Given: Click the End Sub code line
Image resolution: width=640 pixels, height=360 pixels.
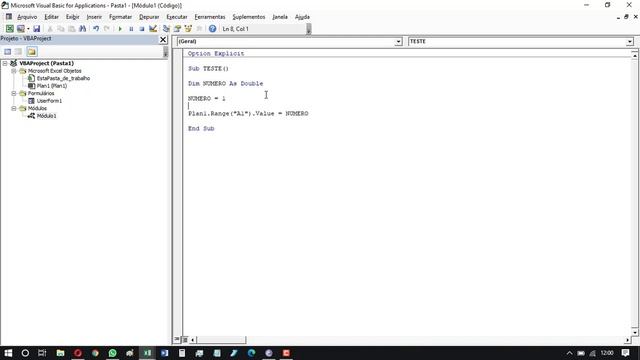Looking at the screenshot, I should click(201, 128).
